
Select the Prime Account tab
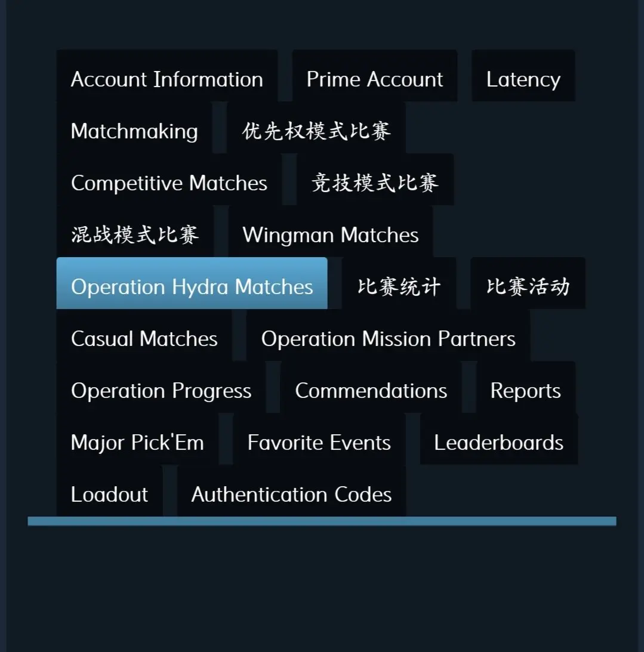click(x=374, y=76)
